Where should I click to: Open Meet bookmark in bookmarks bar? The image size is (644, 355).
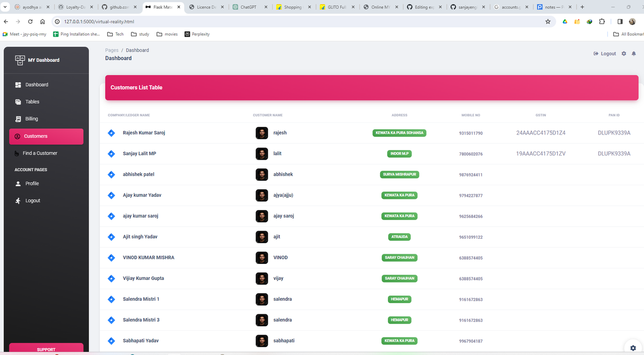pyautogui.click(x=24, y=34)
